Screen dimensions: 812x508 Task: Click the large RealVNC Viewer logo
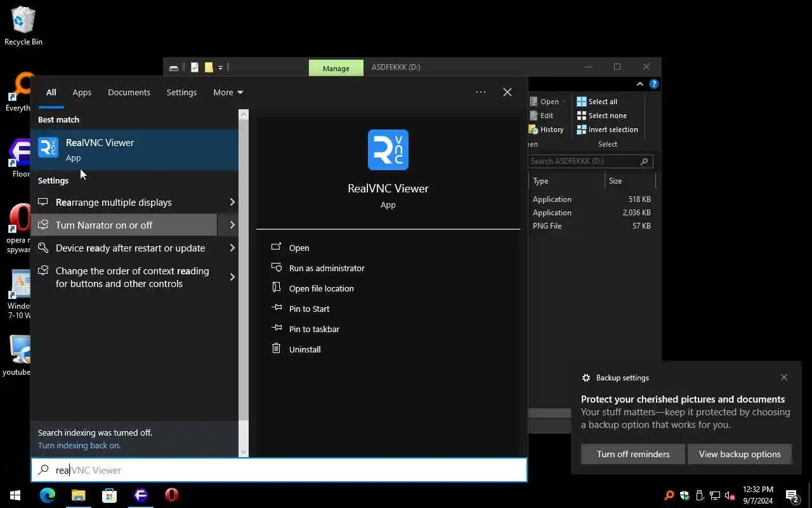pyautogui.click(x=388, y=150)
